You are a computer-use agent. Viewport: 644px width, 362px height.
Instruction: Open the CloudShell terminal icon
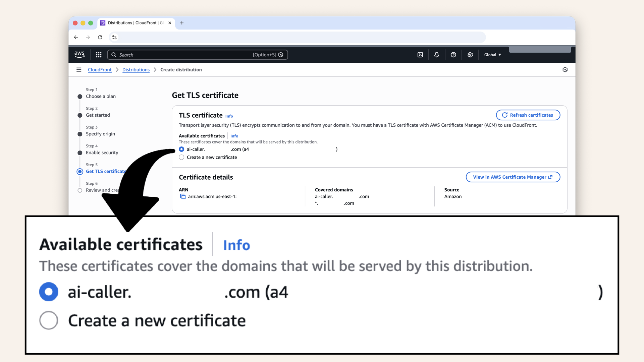point(420,55)
